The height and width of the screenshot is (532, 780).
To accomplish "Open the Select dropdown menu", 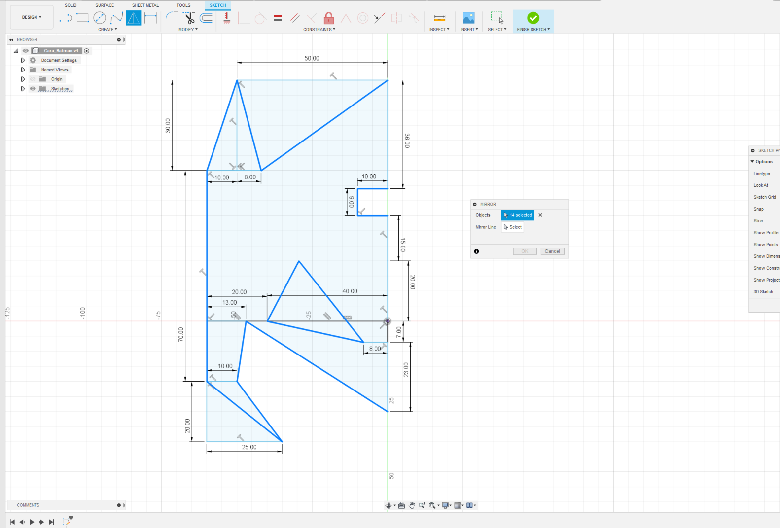I will tap(497, 30).
